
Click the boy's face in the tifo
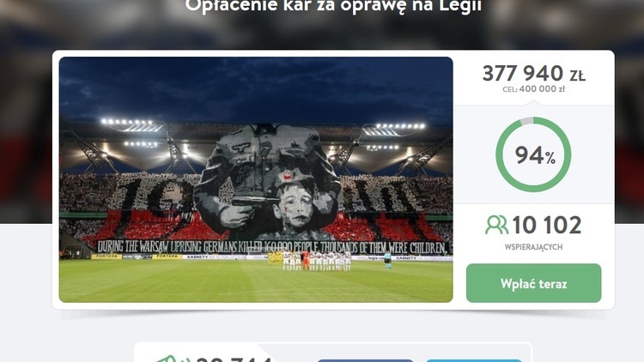coord(294,206)
